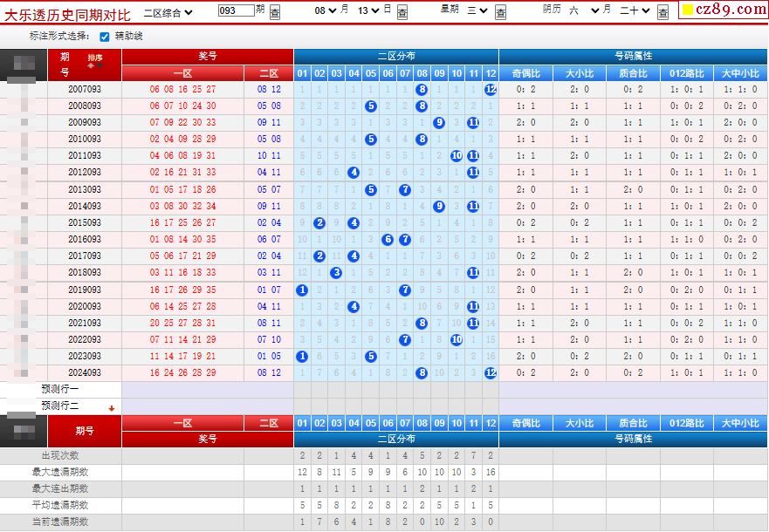
Task: Click the 排序 sort arrows in header
Action: tap(95, 61)
